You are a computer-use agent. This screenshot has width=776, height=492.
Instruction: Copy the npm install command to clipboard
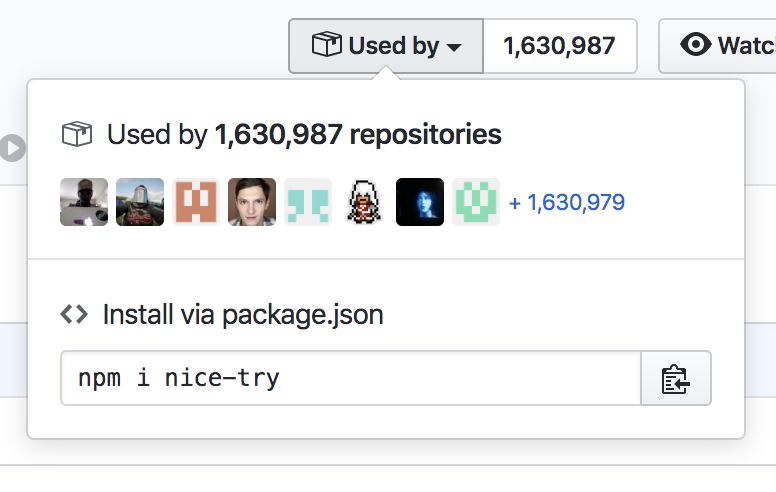676,378
